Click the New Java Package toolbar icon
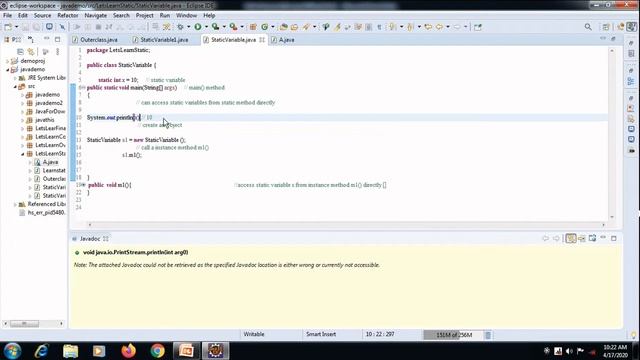640x360 pixels. click(x=253, y=27)
